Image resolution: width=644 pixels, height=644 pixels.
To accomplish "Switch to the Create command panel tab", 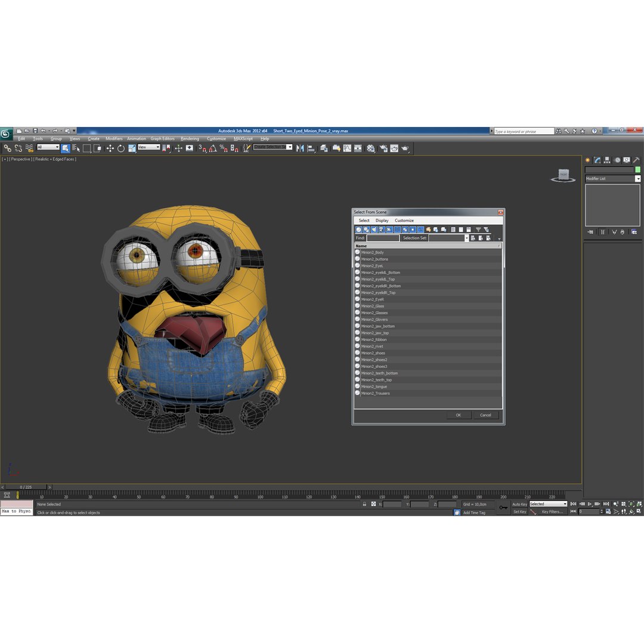I will coord(588,160).
